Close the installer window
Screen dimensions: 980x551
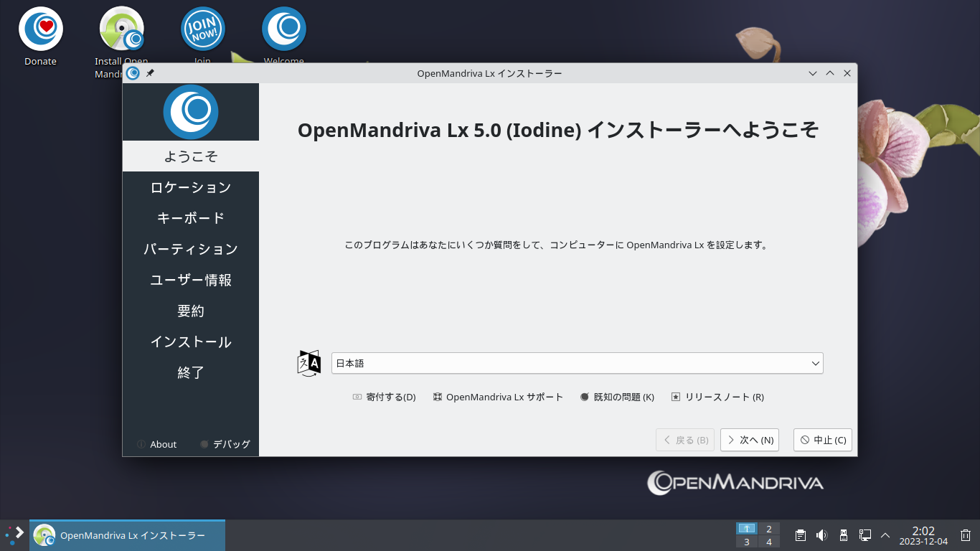tap(847, 73)
